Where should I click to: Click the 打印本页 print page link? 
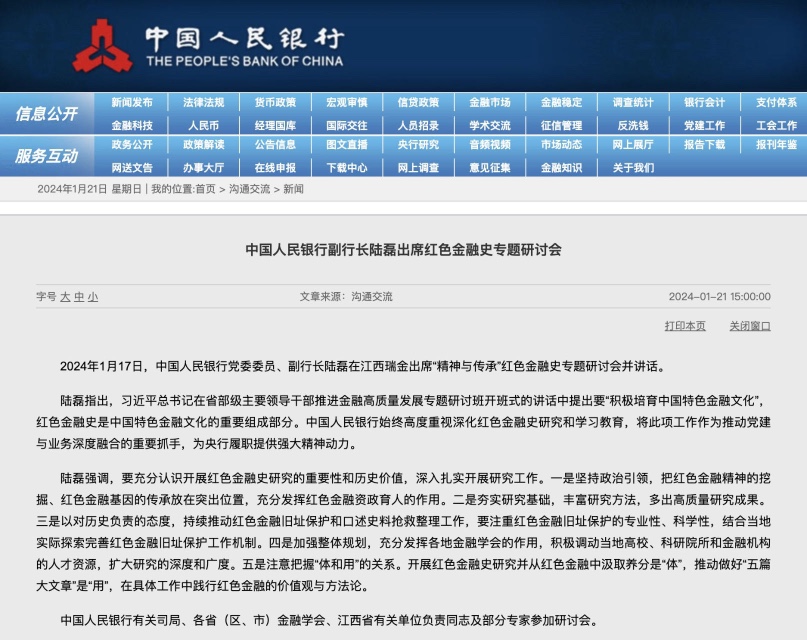click(x=685, y=326)
